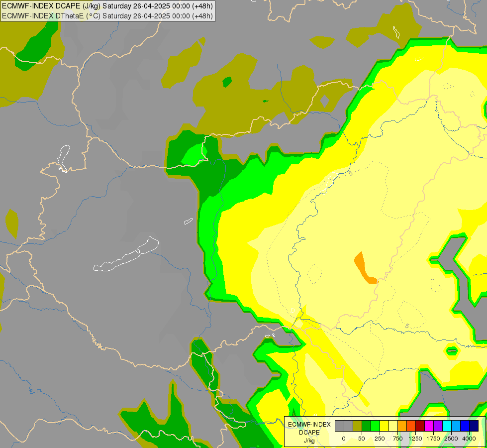The width and height of the screenshot is (487, 448).
Task: Pick the saturated yellow legend swatch
Action: point(384,426)
